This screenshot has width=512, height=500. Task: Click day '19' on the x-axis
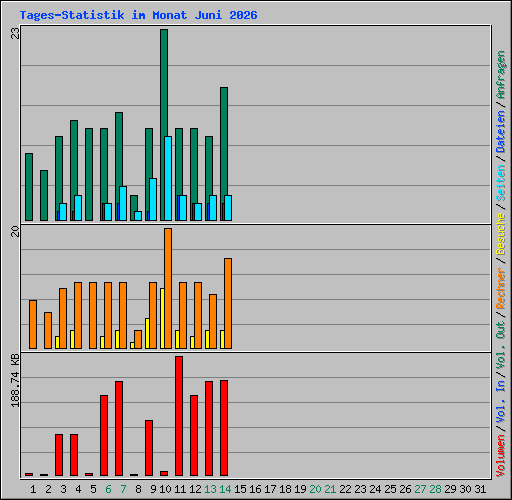(300, 489)
